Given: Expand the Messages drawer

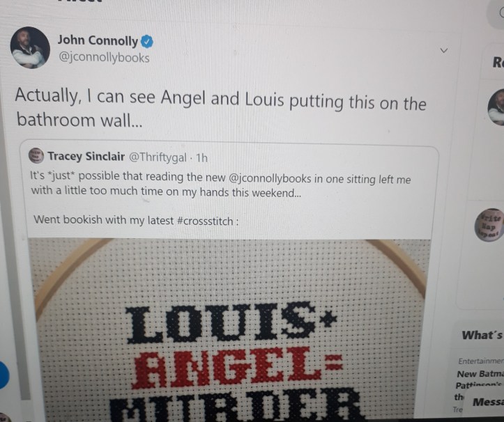Looking at the screenshot, I should click(x=488, y=402).
